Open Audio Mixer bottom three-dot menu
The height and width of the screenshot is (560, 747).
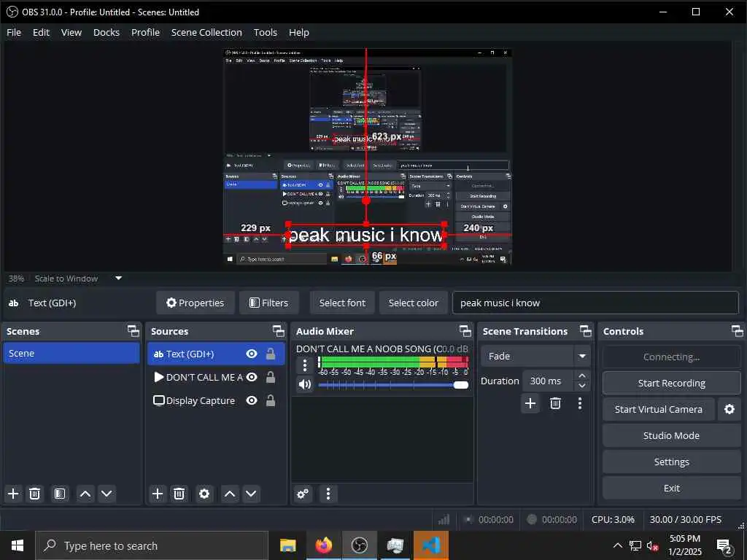click(x=328, y=494)
